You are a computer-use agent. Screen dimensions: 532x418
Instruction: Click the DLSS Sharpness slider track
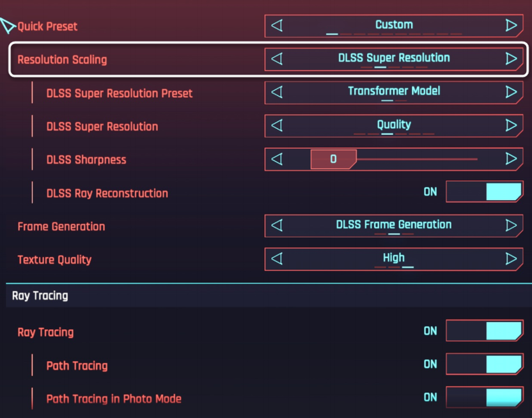(416, 159)
